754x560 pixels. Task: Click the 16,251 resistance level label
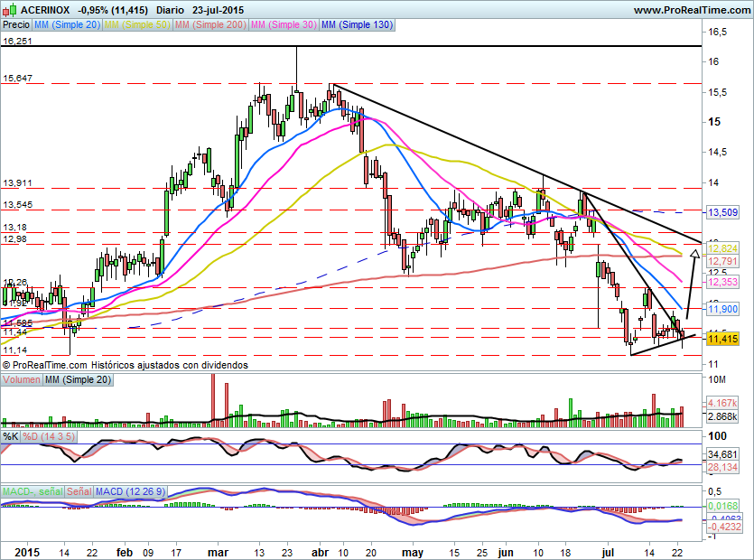[x=17, y=41]
